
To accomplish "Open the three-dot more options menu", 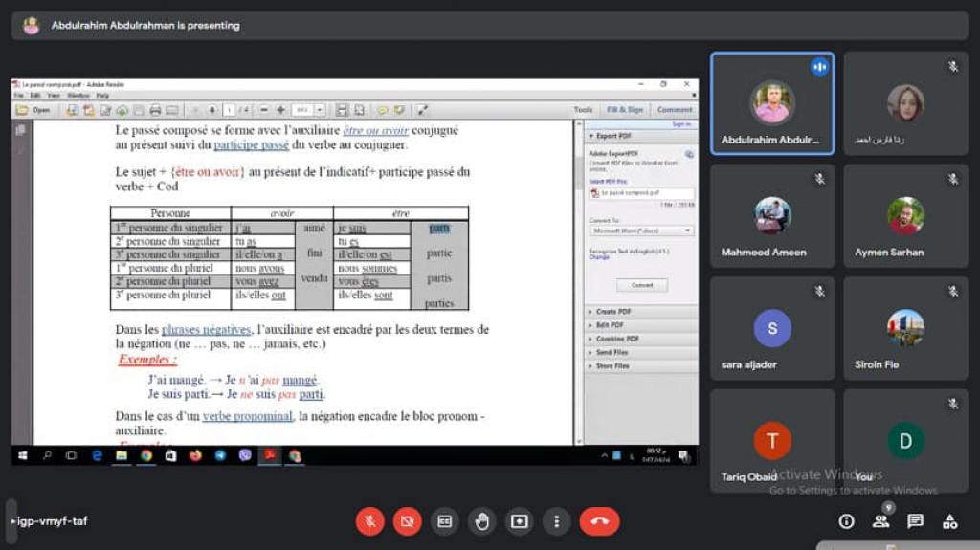I will 556,521.
